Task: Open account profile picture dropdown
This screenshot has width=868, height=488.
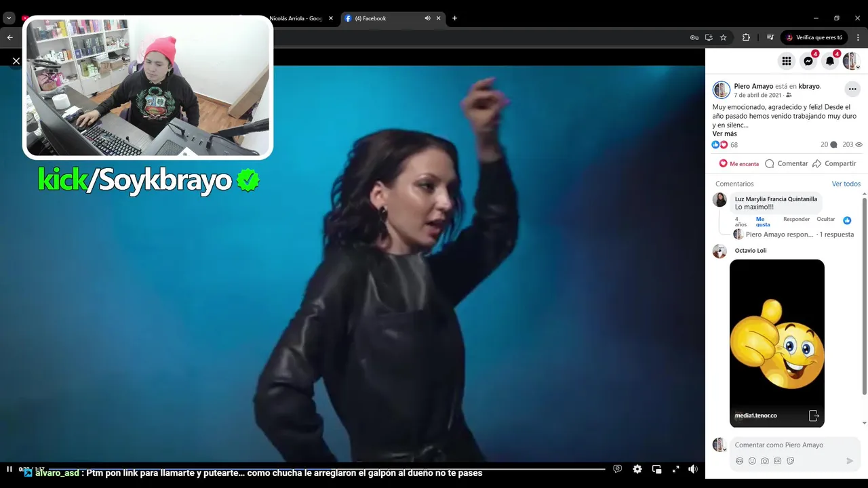Action: pos(852,62)
